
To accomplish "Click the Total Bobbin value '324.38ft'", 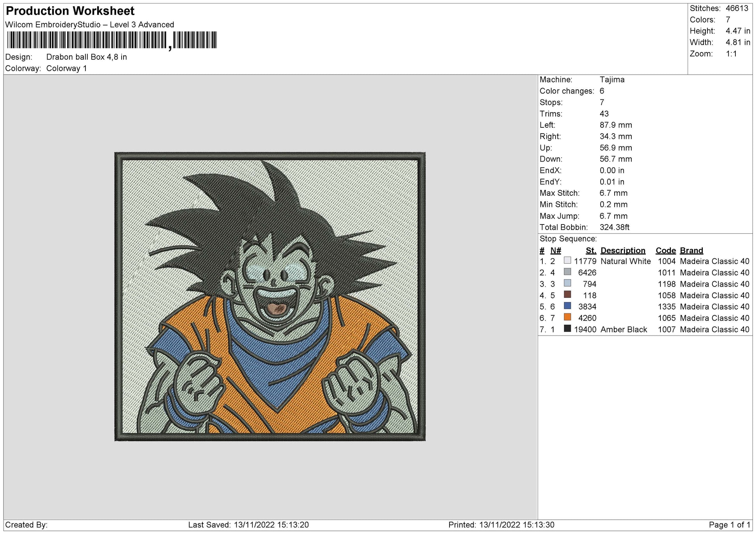I will [x=614, y=227].
